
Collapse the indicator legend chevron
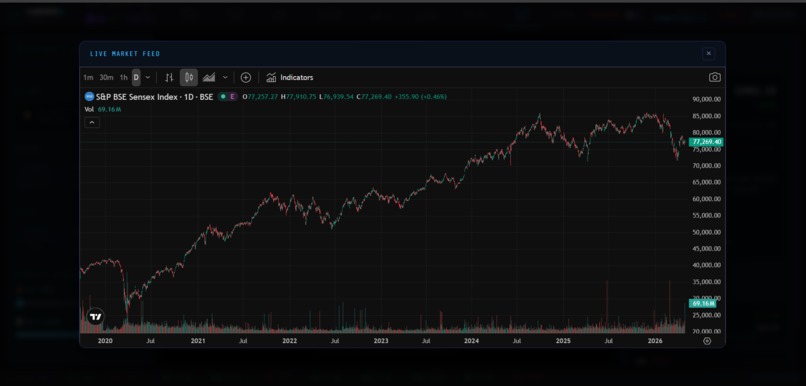coord(92,122)
